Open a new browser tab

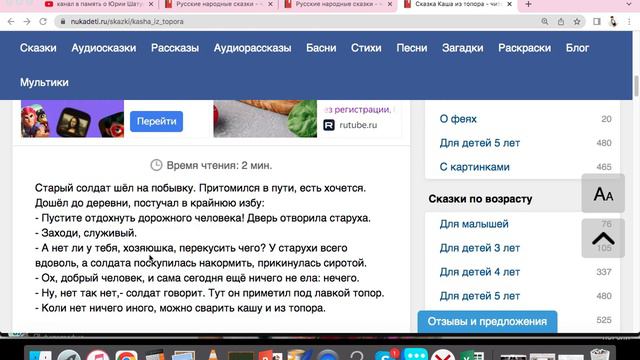(x=529, y=4)
